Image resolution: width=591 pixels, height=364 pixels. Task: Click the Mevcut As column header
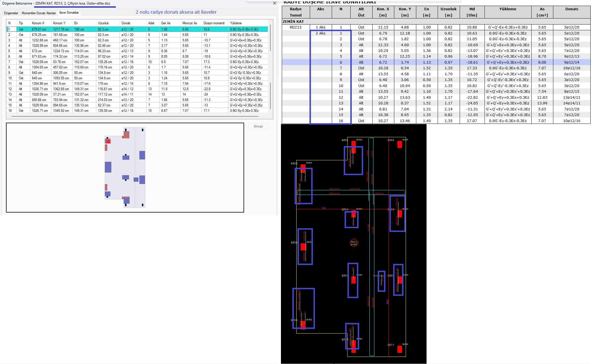(x=191, y=23)
